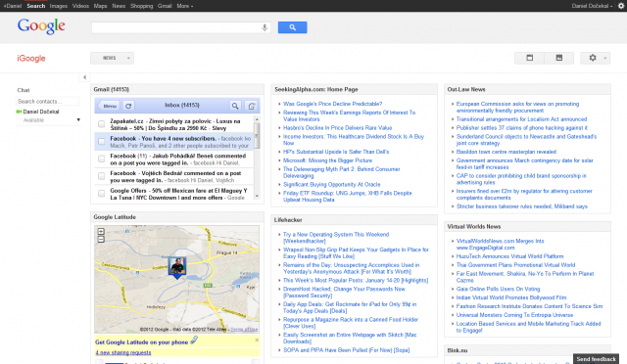Open Gmail from the top bar
627x364 pixels.
[165, 6]
